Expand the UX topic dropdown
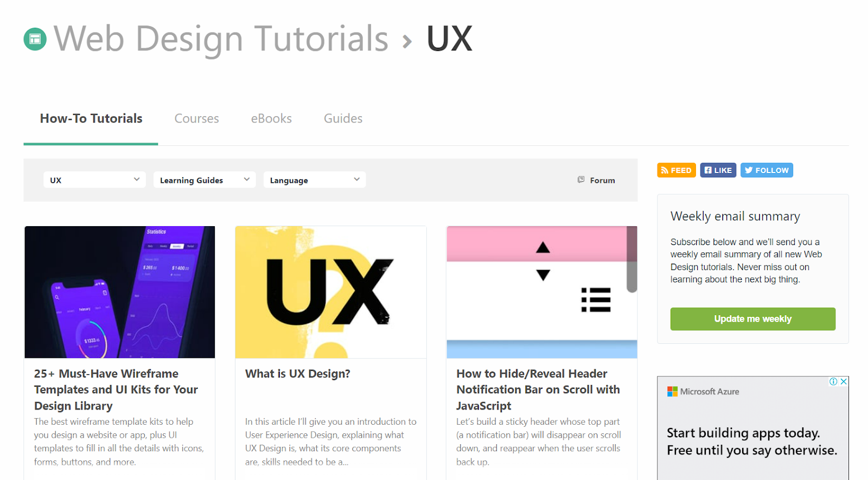Image resolution: width=868 pixels, height=480 pixels. 94,180
